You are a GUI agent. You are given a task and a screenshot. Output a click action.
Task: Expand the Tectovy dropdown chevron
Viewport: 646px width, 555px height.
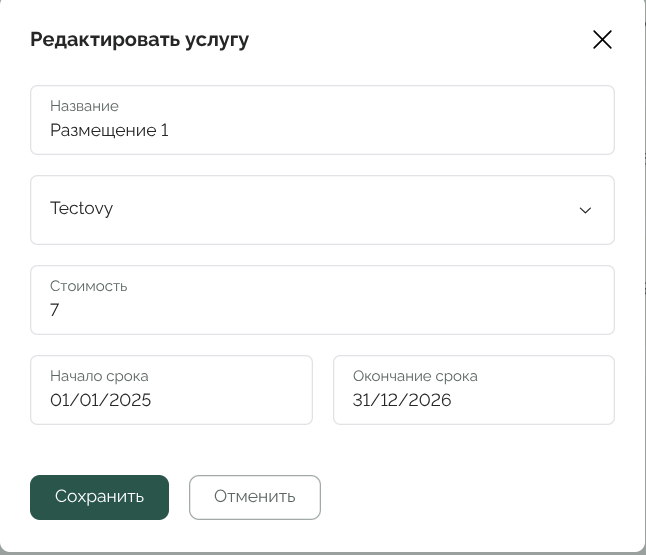pos(585,210)
